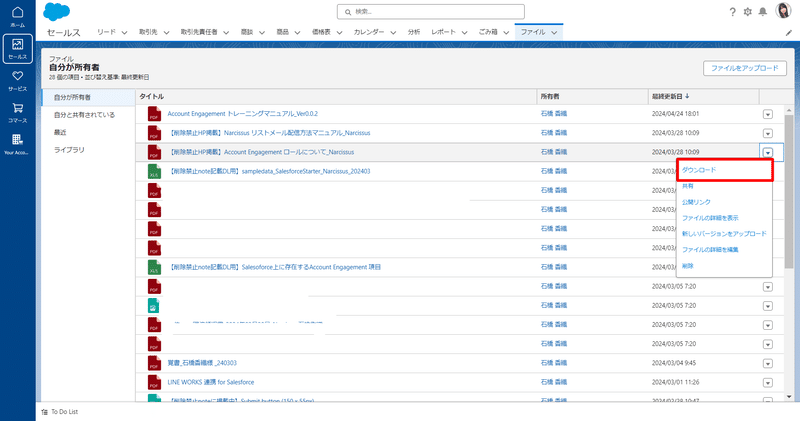Focus the 検索 search field
The height and width of the screenshot is (421, 800).
(431, 11)
